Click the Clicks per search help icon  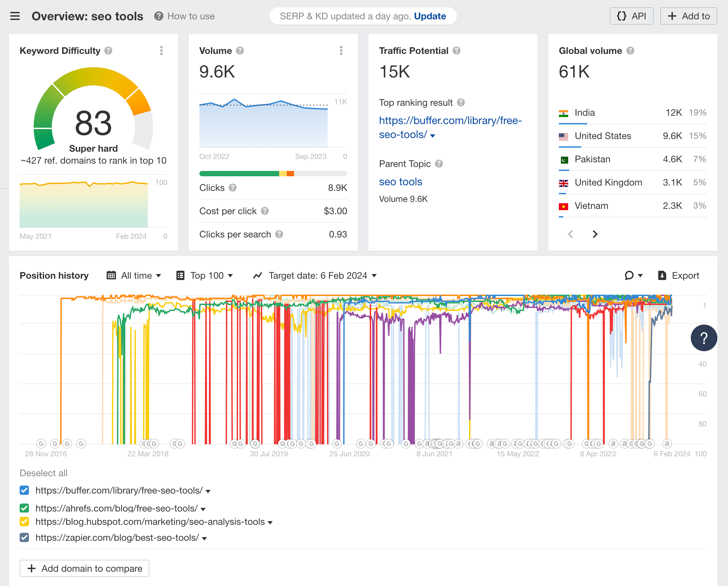(279, 234)
